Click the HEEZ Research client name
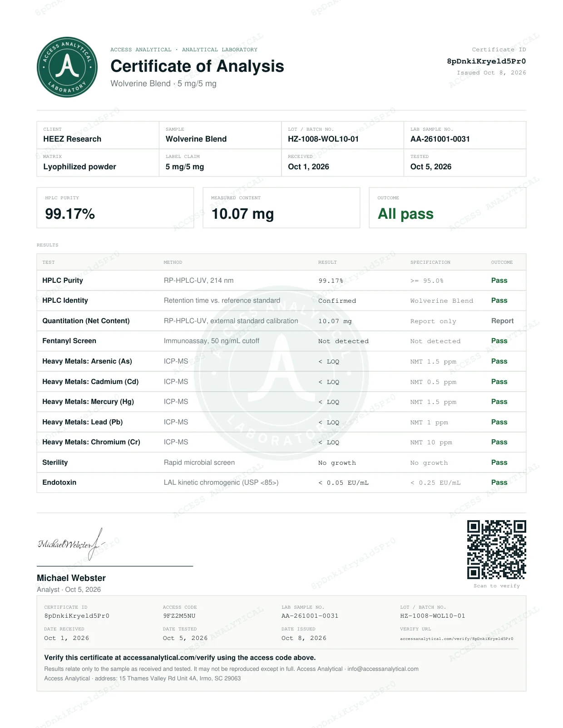Image resolution: width=563 pixels, height=728 pixels. (72, 139)
